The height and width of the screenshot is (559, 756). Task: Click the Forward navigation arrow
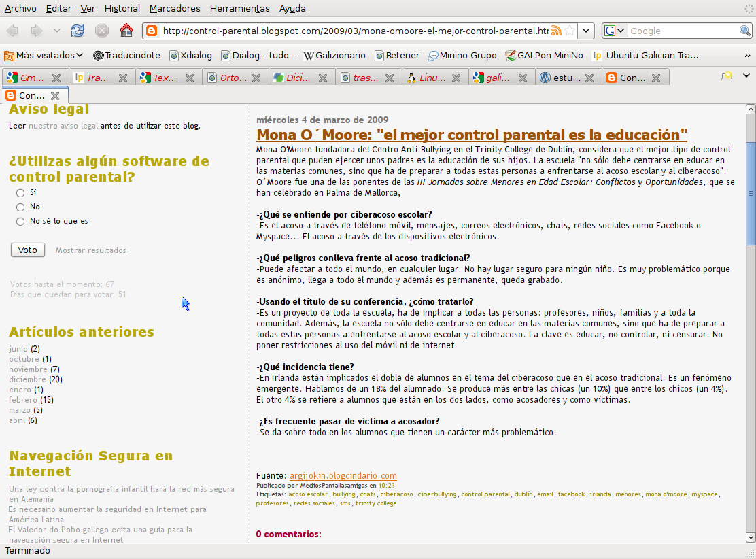point(37,31)
